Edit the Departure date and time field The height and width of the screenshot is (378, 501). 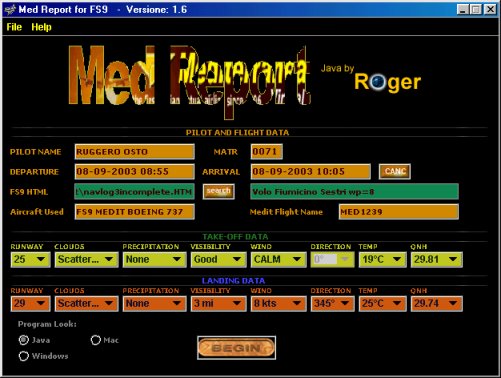[x=135, y=172]
